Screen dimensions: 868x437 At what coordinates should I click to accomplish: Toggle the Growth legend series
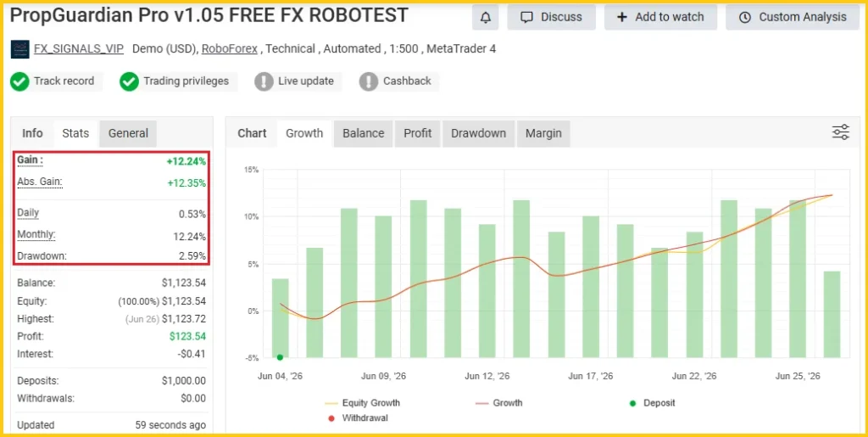498,403
